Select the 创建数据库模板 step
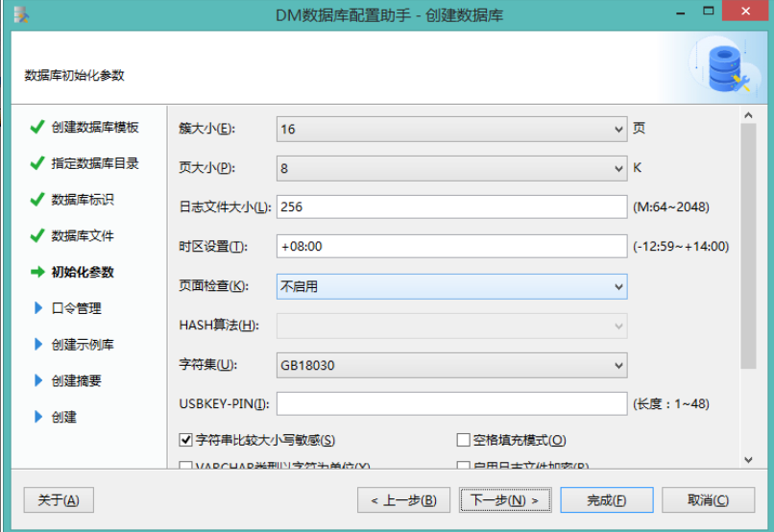774x532 pixels. tap(95, 128)
